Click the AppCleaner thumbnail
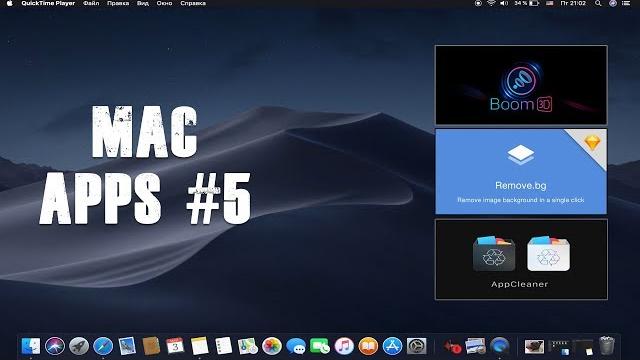This screenshot has height=360, width=640. click(521, 260)
